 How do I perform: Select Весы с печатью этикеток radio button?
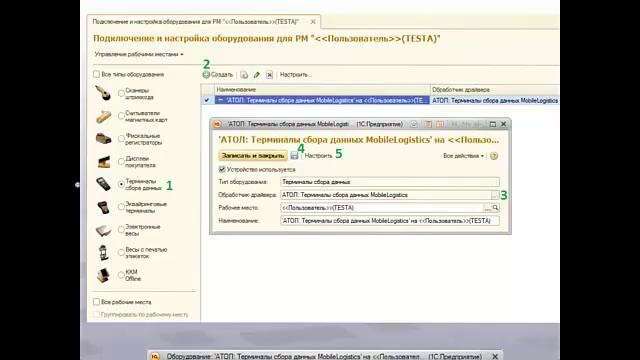point(121,253)
